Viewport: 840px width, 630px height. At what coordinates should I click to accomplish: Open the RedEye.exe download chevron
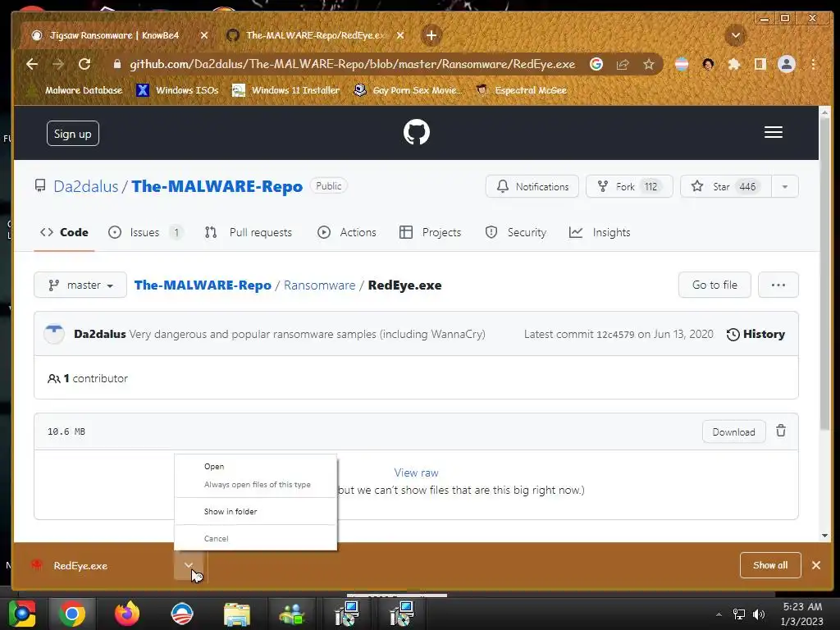click(189, 566)
